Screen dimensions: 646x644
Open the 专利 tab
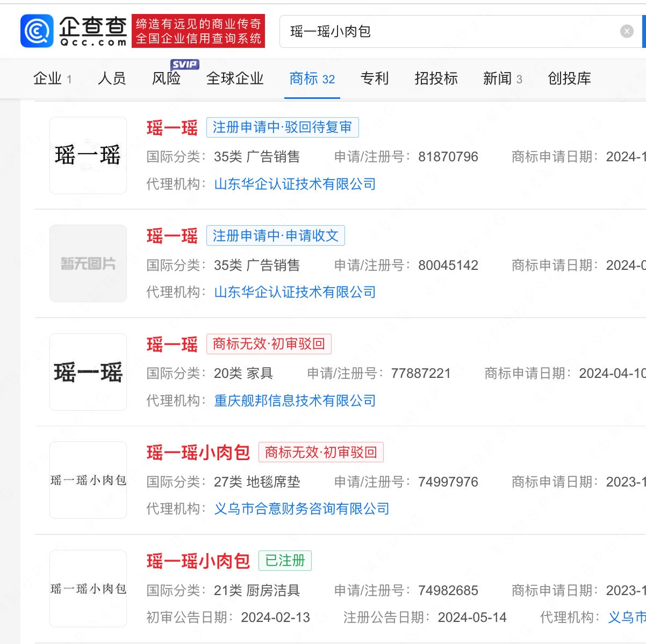point(375,78)
